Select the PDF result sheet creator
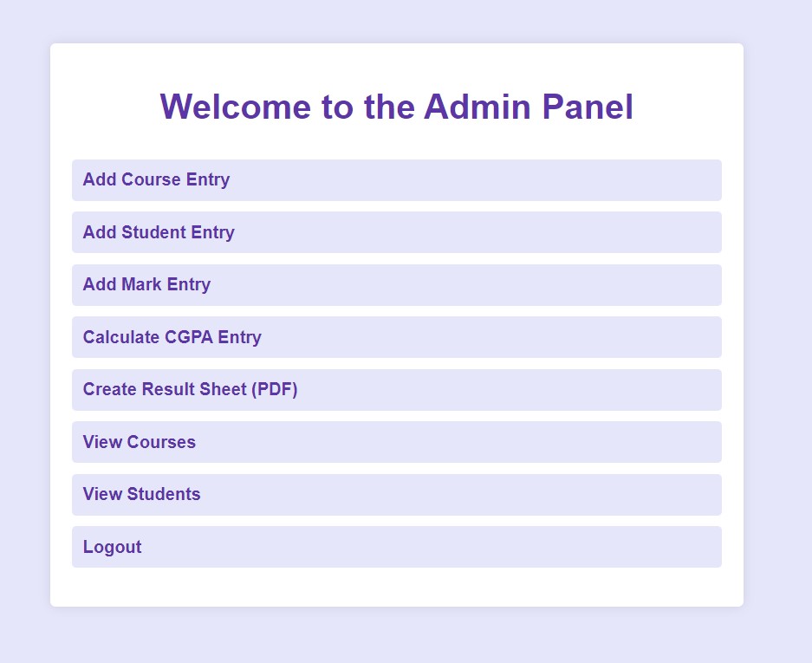 pos(396,389)
